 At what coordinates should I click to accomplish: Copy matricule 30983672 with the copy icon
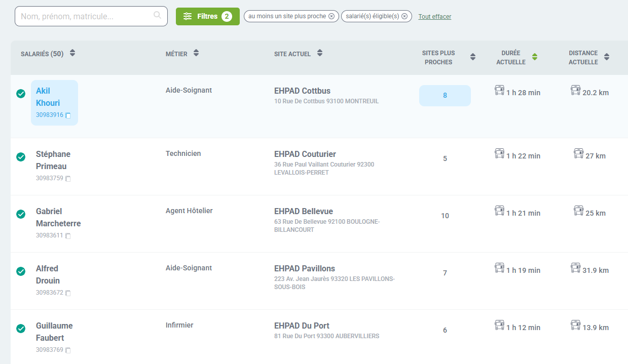68,293
